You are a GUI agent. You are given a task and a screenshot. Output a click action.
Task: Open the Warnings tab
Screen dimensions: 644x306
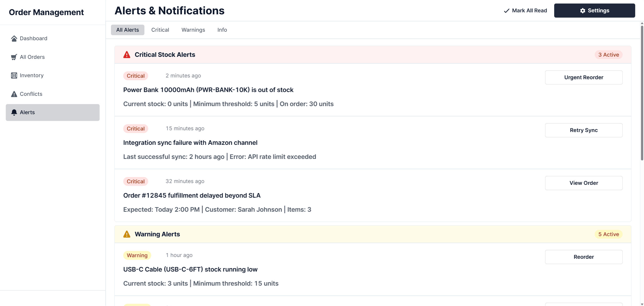pos(193,30)
